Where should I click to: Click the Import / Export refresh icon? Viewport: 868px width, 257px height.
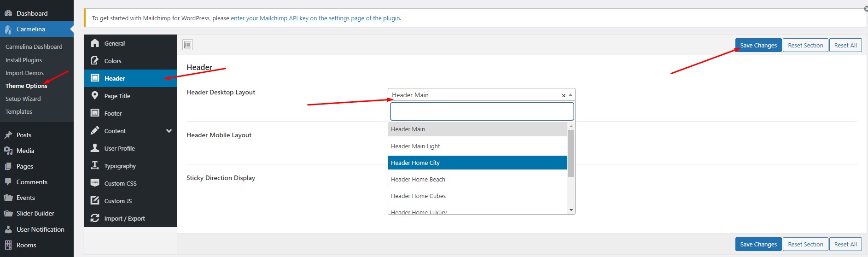[x=95, y=218]
